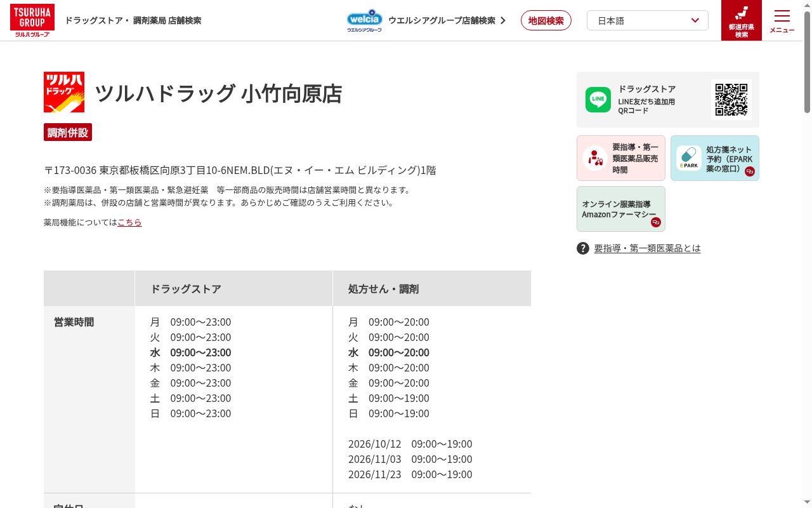Select bold 水 09:00〜23:00 drugstore hours

click(x=191, y=352)
